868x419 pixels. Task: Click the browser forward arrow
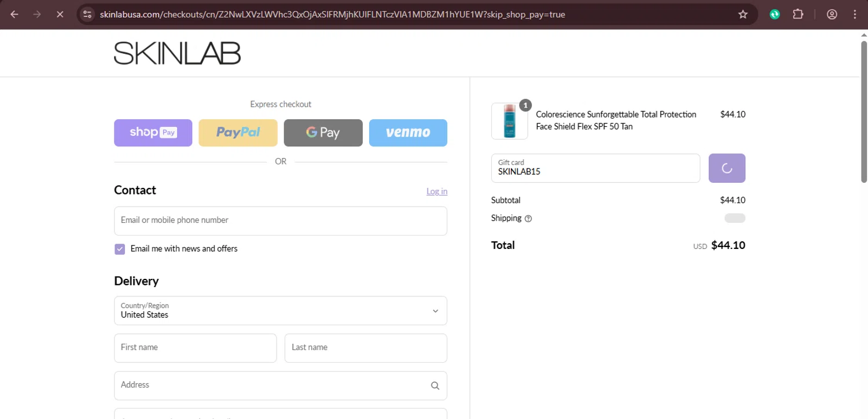point(37,14)
